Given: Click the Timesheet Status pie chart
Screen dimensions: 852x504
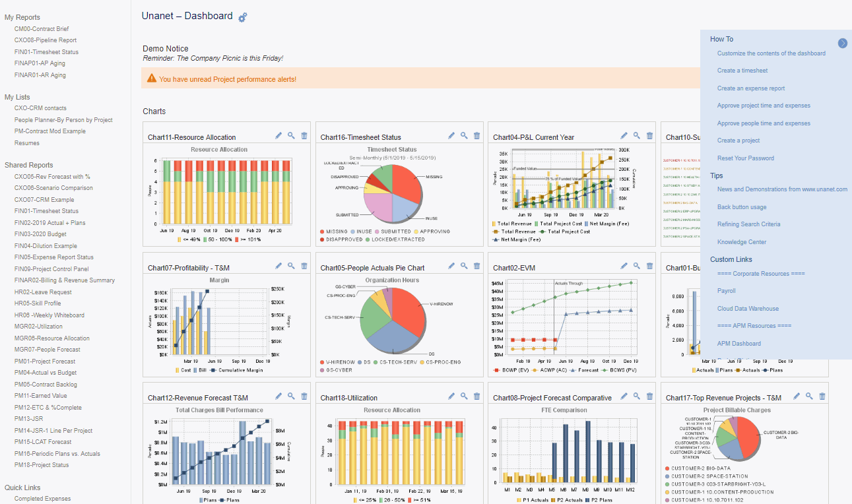Looking at the screenshot, I should coord(392,194).
